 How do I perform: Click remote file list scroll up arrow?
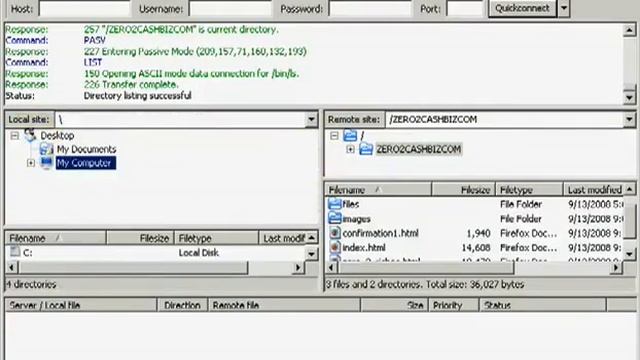click(629, 189)
